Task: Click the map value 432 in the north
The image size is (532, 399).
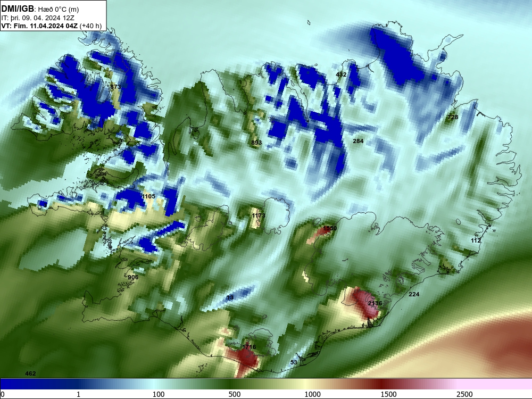Action: (x=341, y=74)
